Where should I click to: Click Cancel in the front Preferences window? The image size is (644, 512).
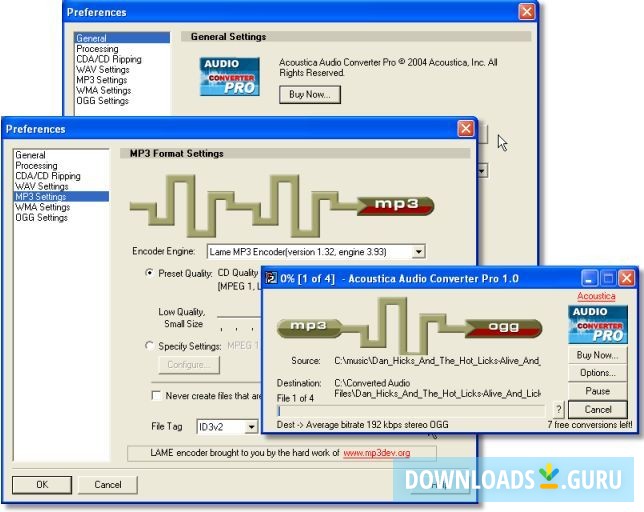(x=108, y=484)
